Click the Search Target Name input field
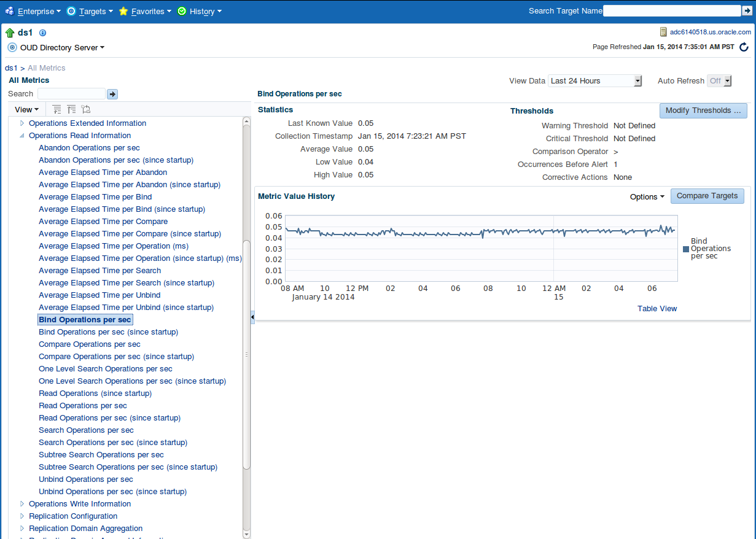The height and width of the screenshot is (539, 756). click(x=672, y=10)
